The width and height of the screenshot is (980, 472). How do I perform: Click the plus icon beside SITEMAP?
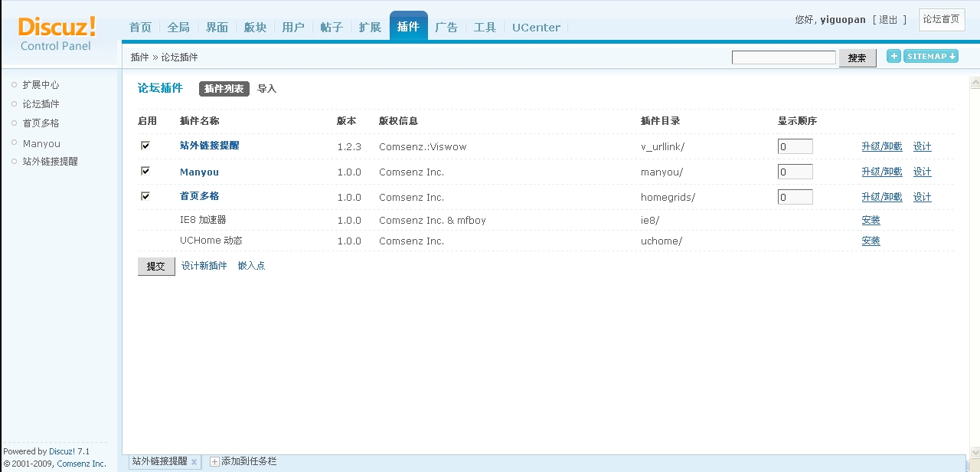pos(893,56)
